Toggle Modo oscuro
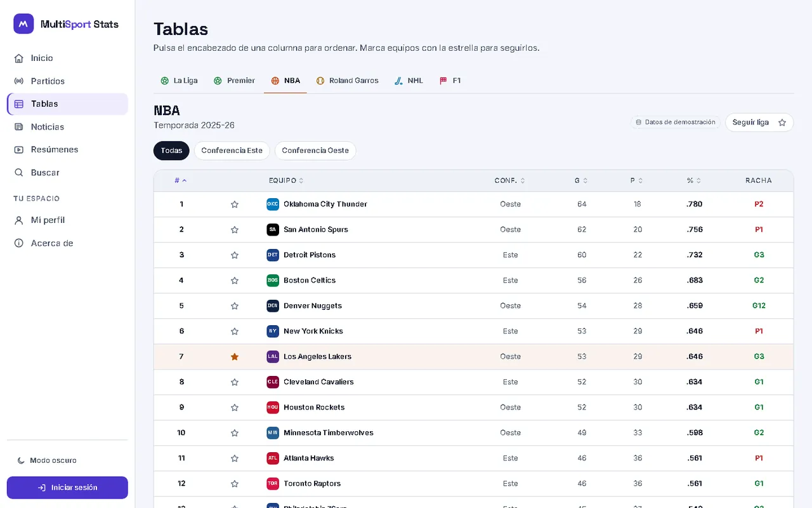Screen dimensions: 812x508 [x=47, y=460]
